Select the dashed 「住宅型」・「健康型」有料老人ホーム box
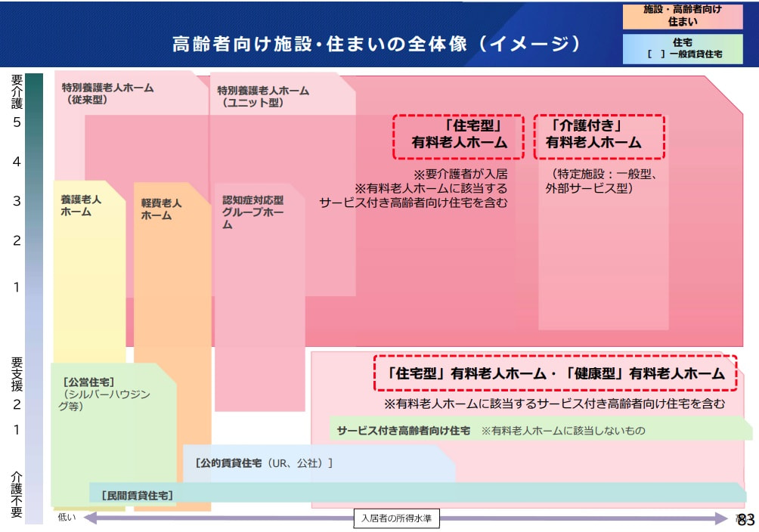 pyautogui.click(x=555, y=373)
